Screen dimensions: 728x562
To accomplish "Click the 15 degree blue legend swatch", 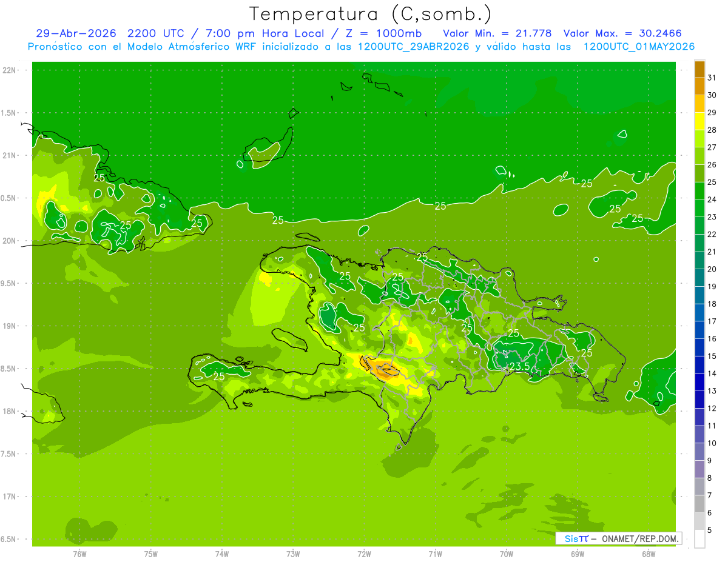I will tap(699, 347).
